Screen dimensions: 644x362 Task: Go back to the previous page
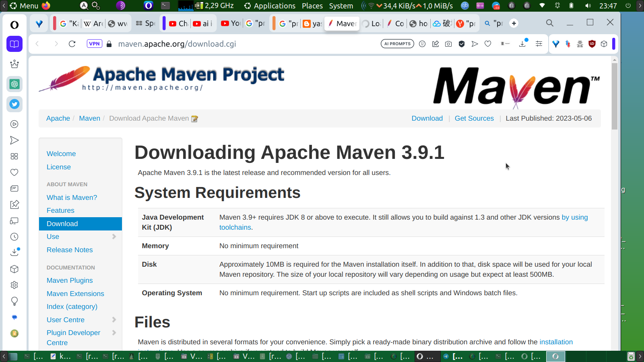[x=37, y=44]
